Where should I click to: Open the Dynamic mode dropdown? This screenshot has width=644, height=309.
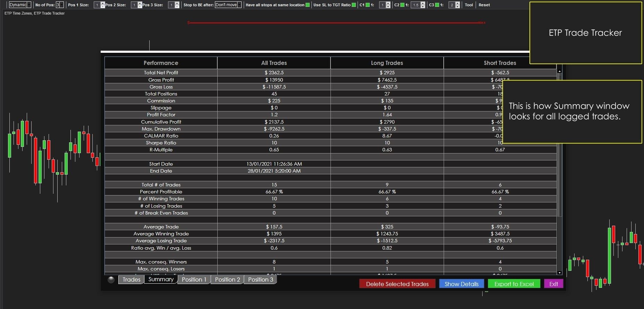click(20, 5)
